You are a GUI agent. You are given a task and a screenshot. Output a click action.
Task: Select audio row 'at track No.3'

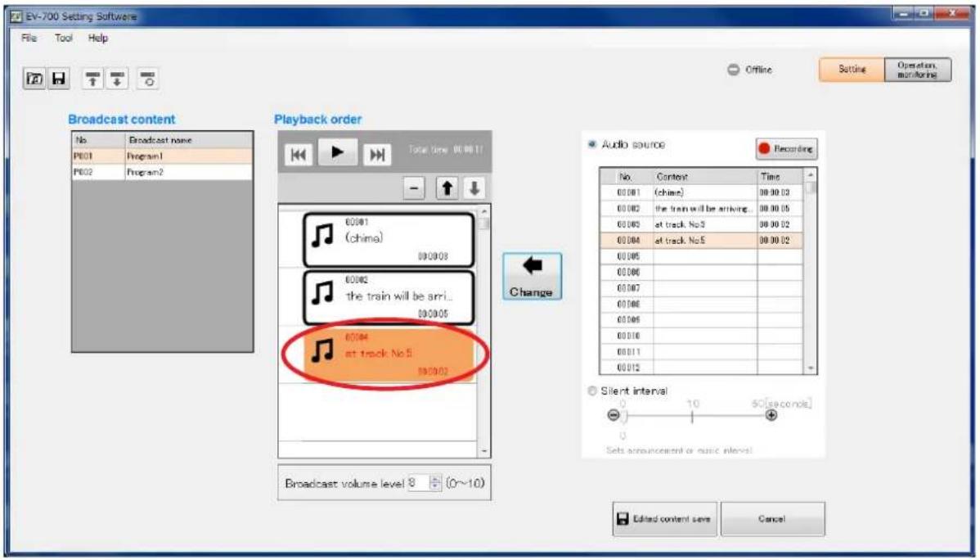pyautogui.click(x=701, y=224)
